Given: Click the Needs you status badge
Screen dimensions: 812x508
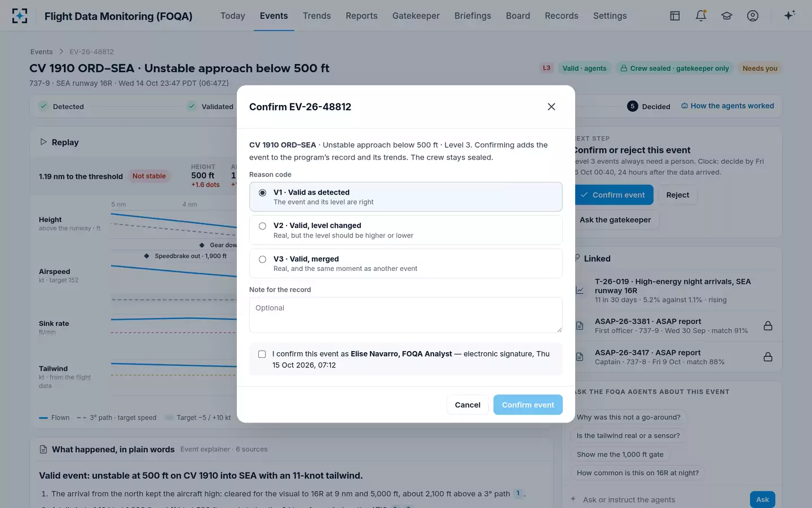Looking at the screenshot, I should coord(760,68).
